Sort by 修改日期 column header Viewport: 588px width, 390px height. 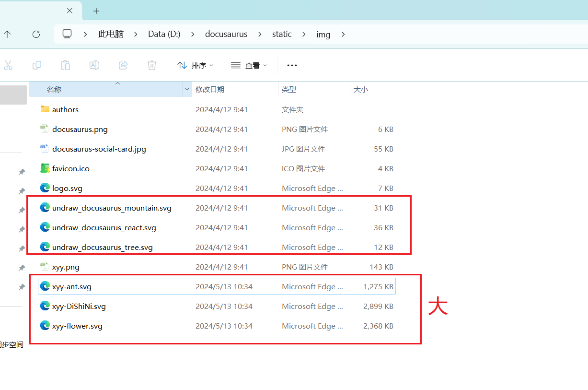(x=235, y=89)
